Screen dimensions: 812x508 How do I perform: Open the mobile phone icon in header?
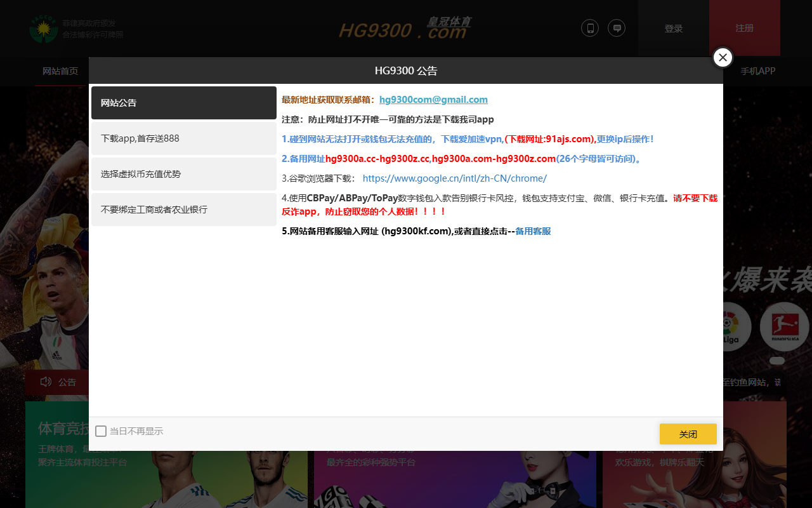pyautogui.click(x=590, y=28)
